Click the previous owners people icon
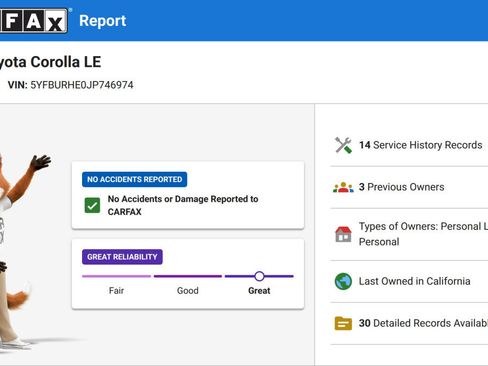 coord(343,187)
